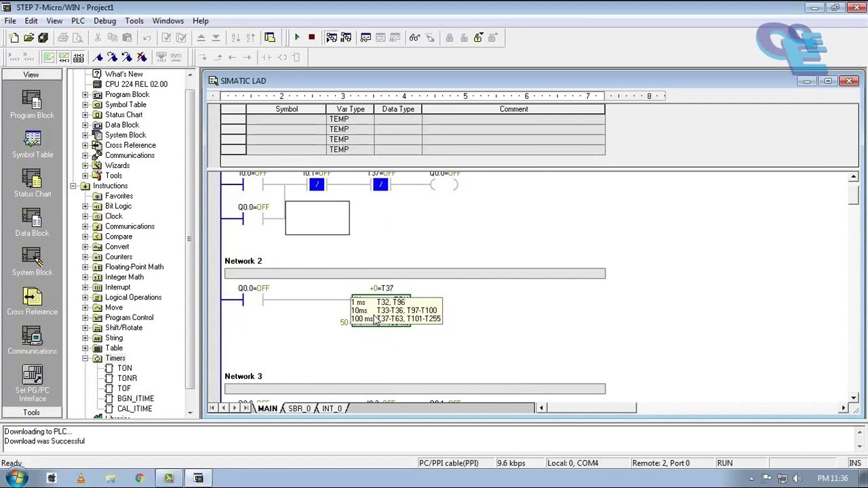
Task: Click ladder editor vertical scroll down arrow
Action: pyautogui.click(x=853, y=397)
